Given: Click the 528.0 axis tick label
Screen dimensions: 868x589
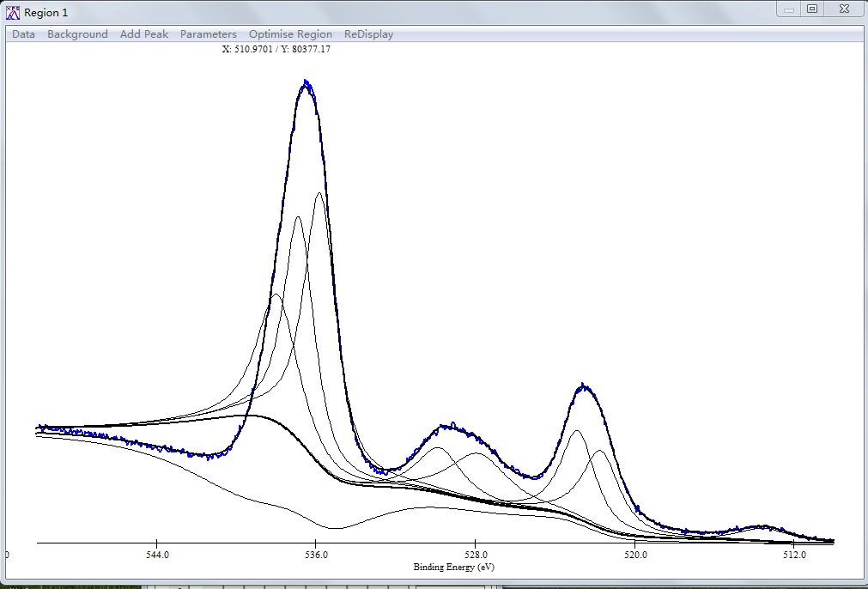Looking at the screenshot, I should click(x=476, y=555).
